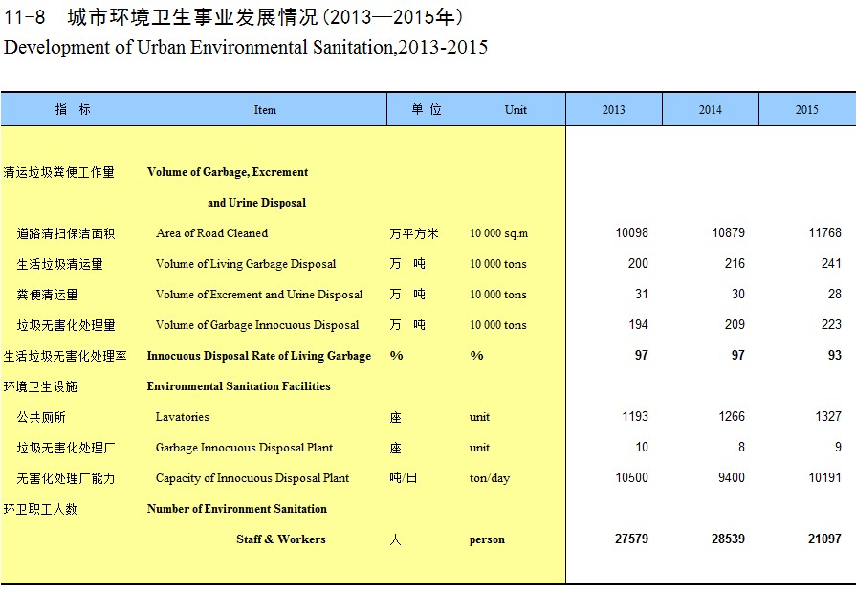Click the innocuous disposal value 194
Viewport: 856px width, 616px height.
pos(638,324)
